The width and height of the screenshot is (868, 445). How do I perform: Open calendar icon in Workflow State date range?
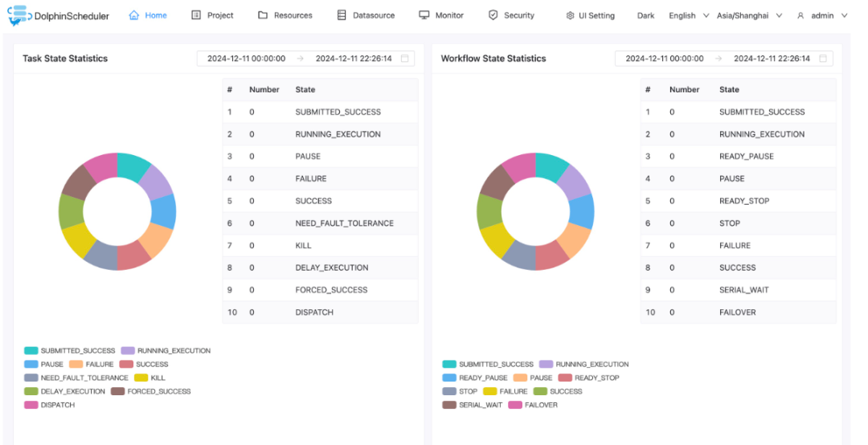click(x=823, y=59)
